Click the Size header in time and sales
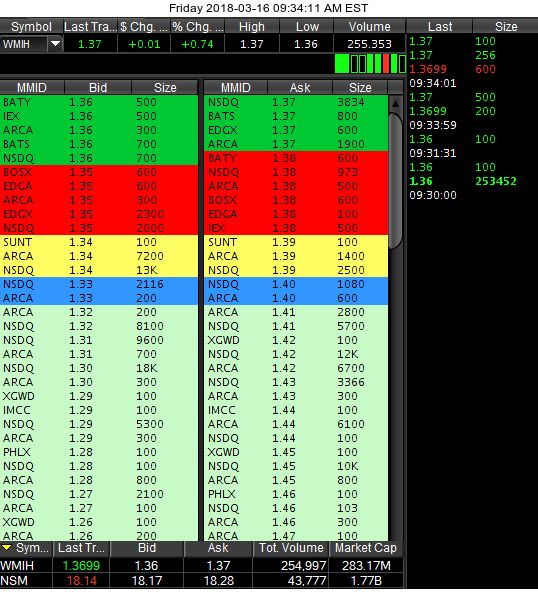 tap(506, 26)
